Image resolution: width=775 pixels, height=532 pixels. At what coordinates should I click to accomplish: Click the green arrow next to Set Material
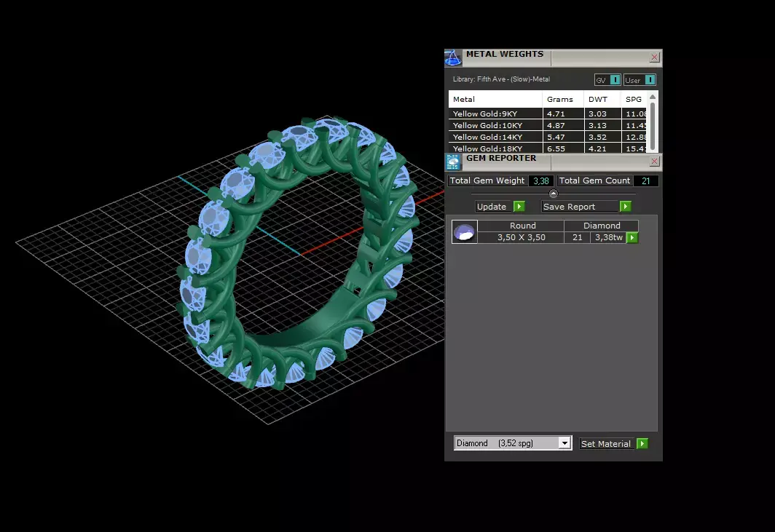pyautogui.click(x=642, y=444)
